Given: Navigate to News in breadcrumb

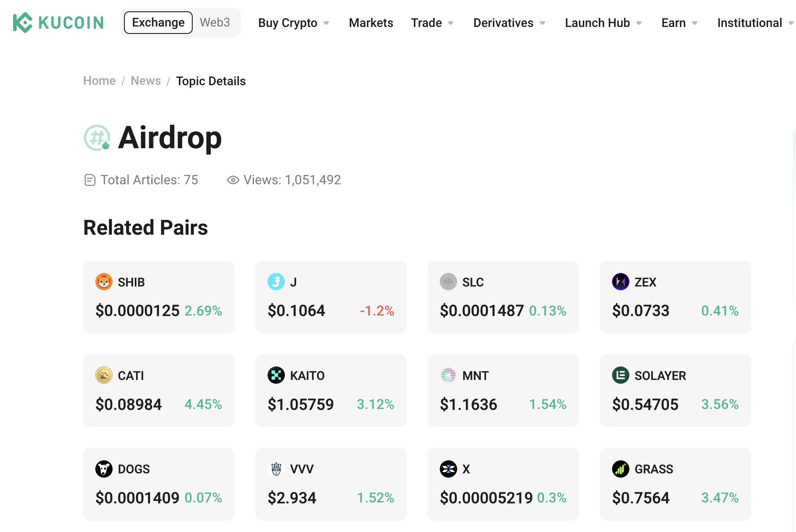Looking at the screenshot, I should [146, 81].
